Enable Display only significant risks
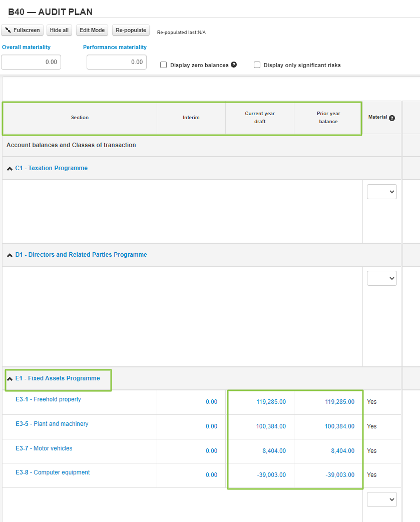Screen dimensions: 420x522 257,65
